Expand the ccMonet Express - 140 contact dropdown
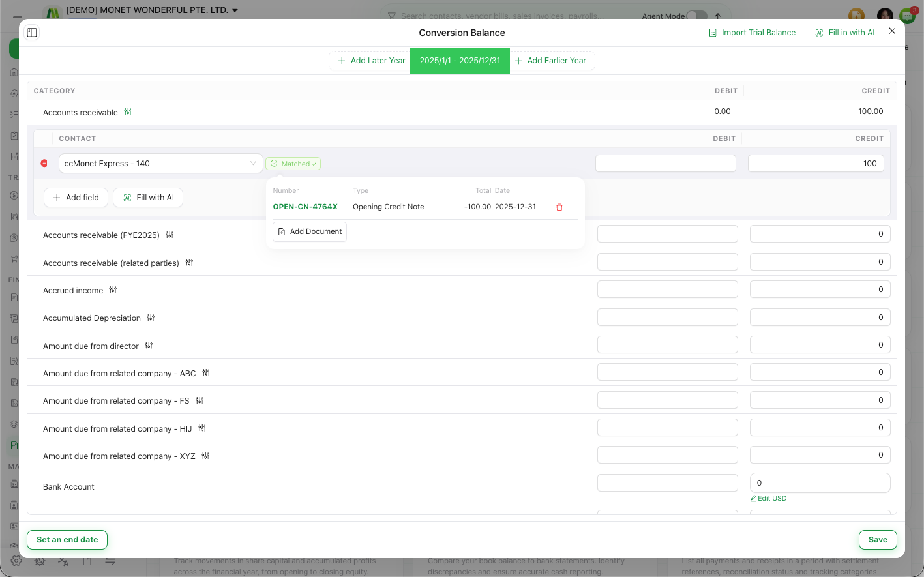924x577 pixels. (x=160, y=164)
